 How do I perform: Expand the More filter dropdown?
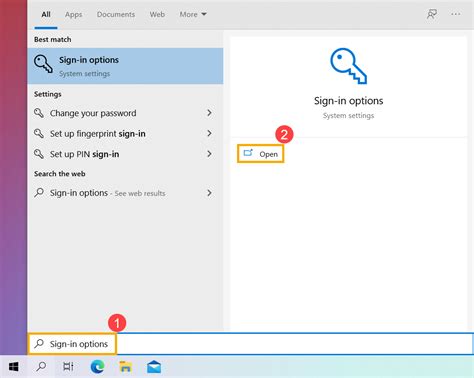193,14
